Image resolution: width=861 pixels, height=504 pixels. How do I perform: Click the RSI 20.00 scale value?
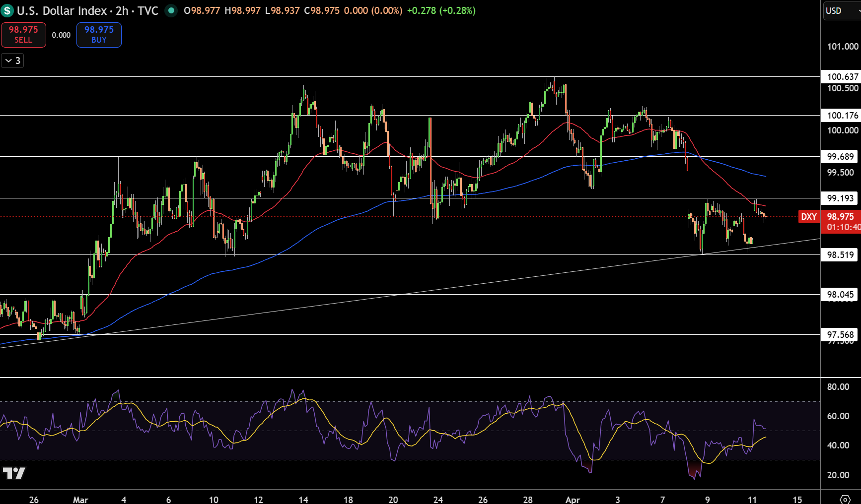coord(838,475)
